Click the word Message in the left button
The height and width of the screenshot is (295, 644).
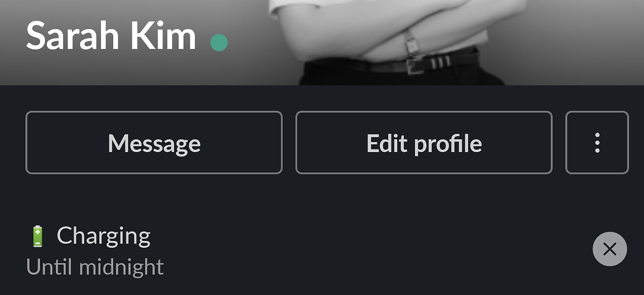154,144
